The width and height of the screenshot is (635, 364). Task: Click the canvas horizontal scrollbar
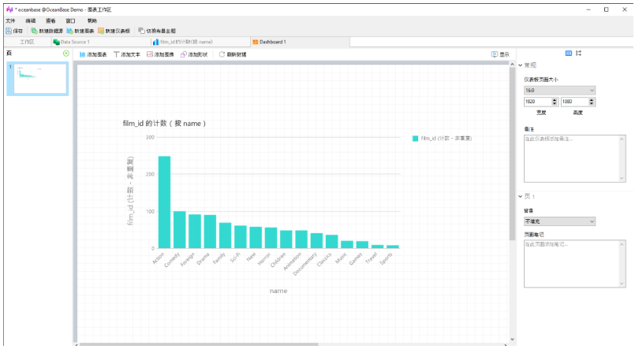199,344
